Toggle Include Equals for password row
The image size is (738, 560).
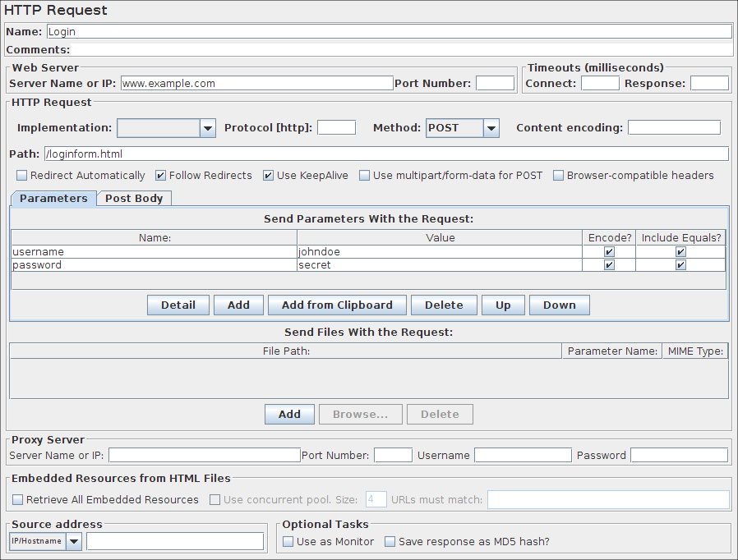click(680, 265)
